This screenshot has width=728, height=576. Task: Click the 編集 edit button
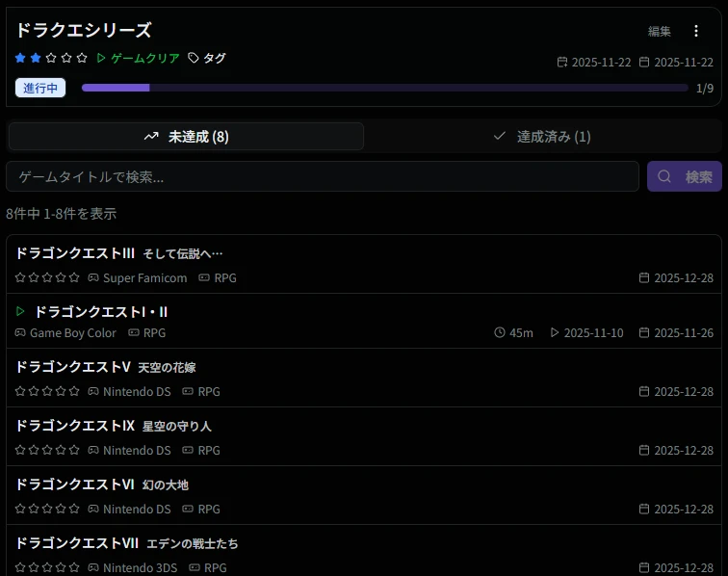pos(660,31)
